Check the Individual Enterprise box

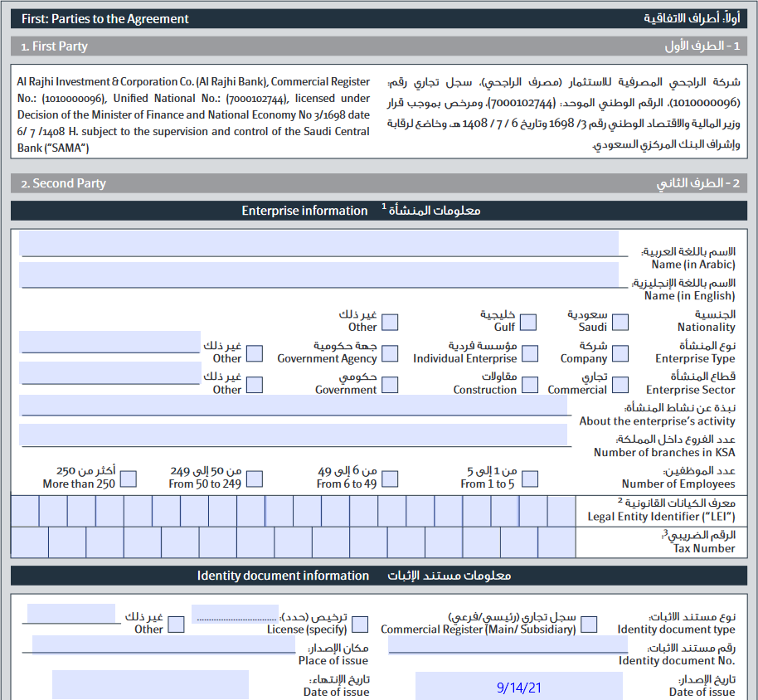[x=530, y=353]
